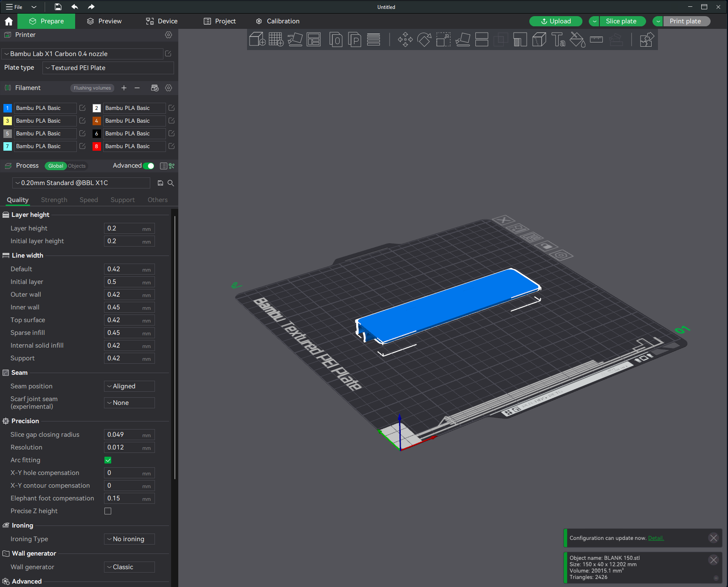Image resolution: width=728 pixels, height=587 pixels.
Task: Open the Seam painting tool
Action: [539, 39]
